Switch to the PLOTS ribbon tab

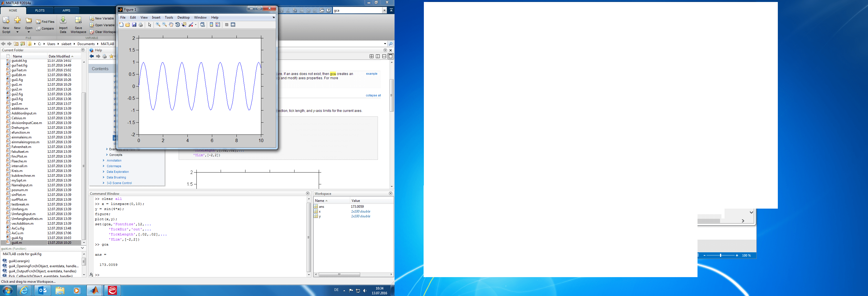tap(40, 10)
